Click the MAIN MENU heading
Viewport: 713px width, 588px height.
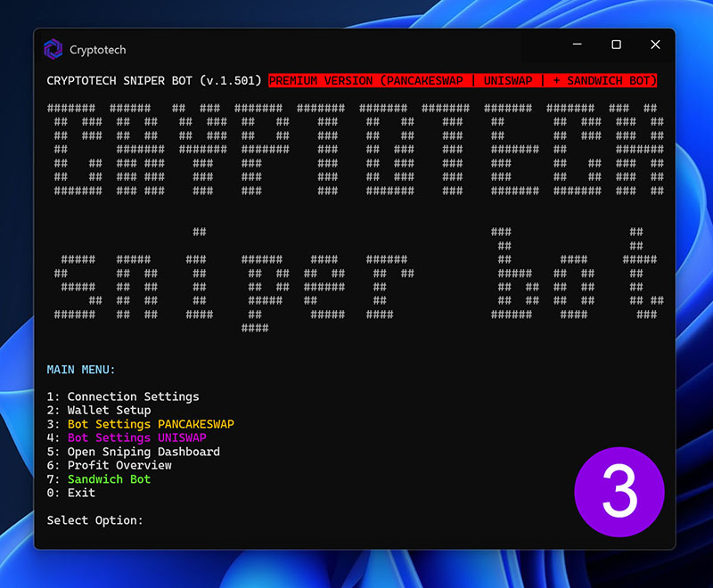point(81,370)
